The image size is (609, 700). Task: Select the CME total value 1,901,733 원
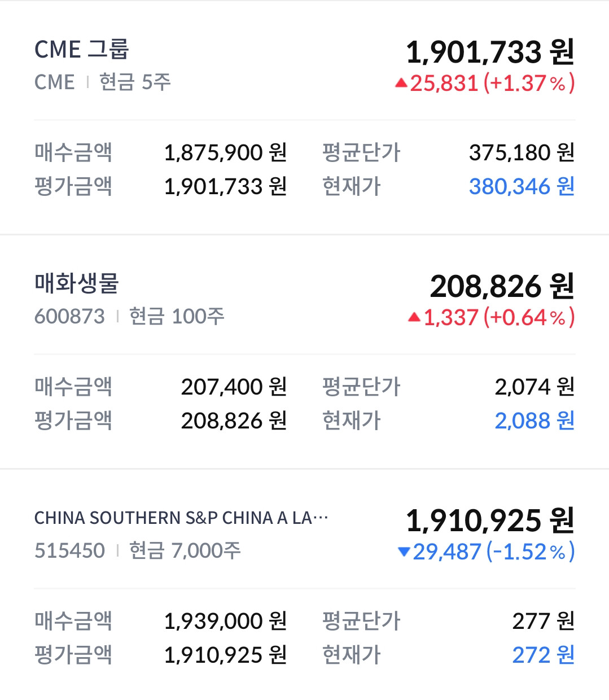pos(490,52)
